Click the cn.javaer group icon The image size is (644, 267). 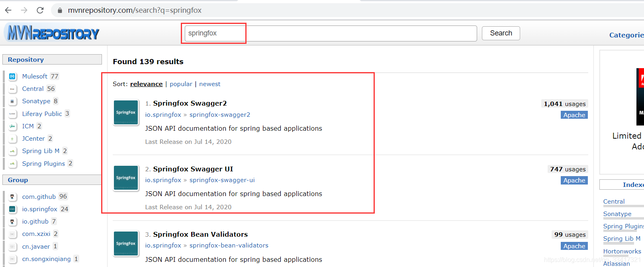tap(12, 247)
